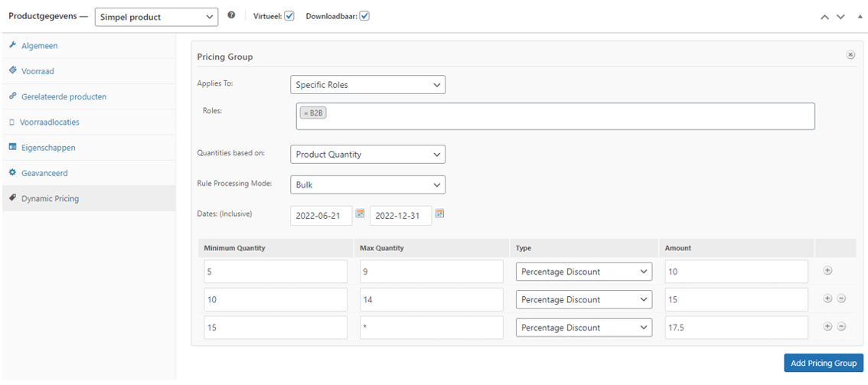
Task: Remove the B2B role tag
Action: tap(304, 113)
